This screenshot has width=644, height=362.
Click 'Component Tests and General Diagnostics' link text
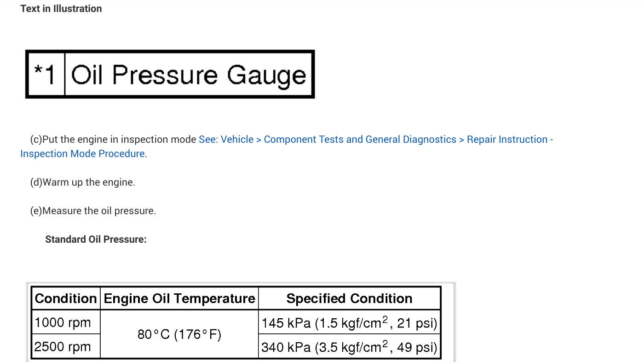point(360,140)
